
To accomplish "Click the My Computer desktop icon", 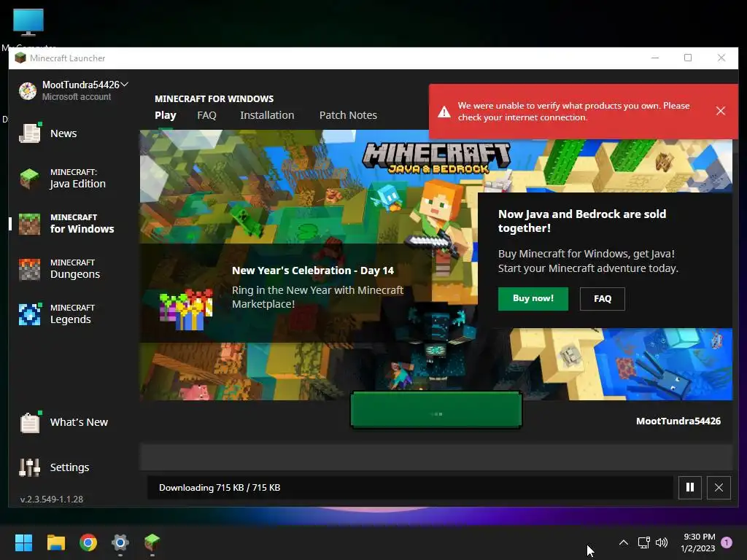I will click(x=28, y=23).
